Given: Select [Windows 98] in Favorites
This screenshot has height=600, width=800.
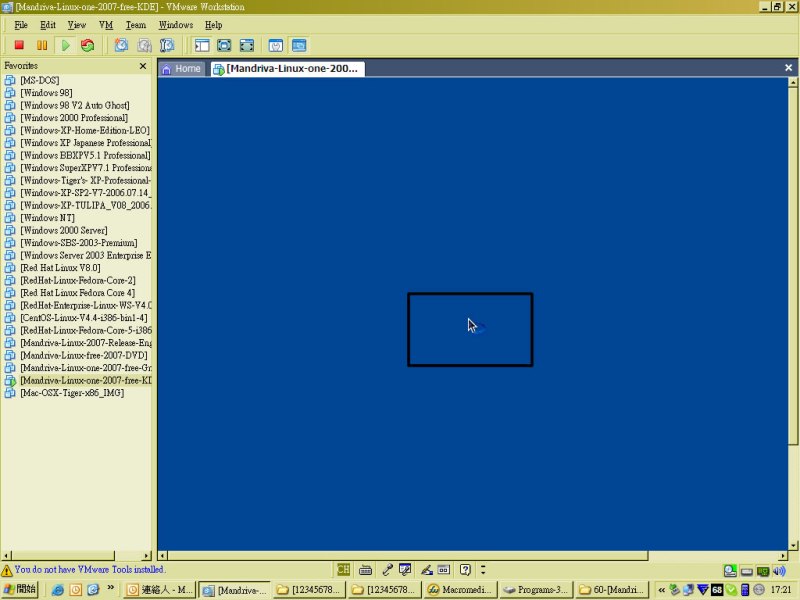Looking at the screenshot, I should pos(46,93).
